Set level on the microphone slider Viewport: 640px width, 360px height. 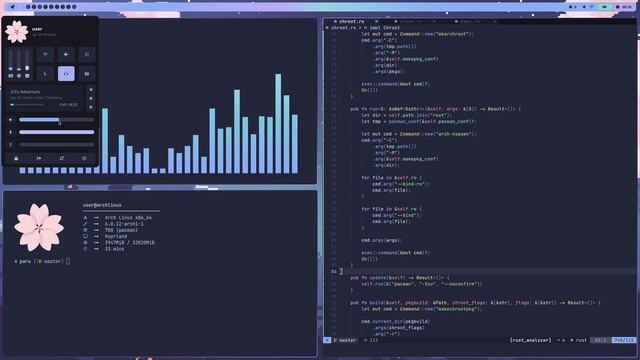[x=57, y=132]
